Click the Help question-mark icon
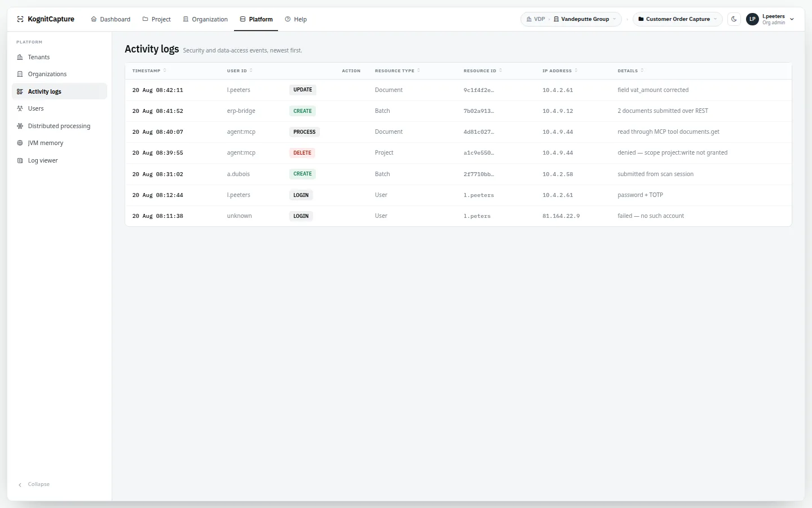The height and width of the screenshot is (508, 812). pyautogui.click(x=288, y=19)
